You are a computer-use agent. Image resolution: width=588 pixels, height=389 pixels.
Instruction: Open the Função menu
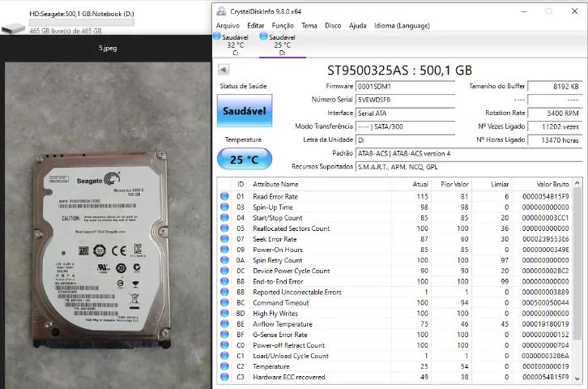[x=283, y=25]
